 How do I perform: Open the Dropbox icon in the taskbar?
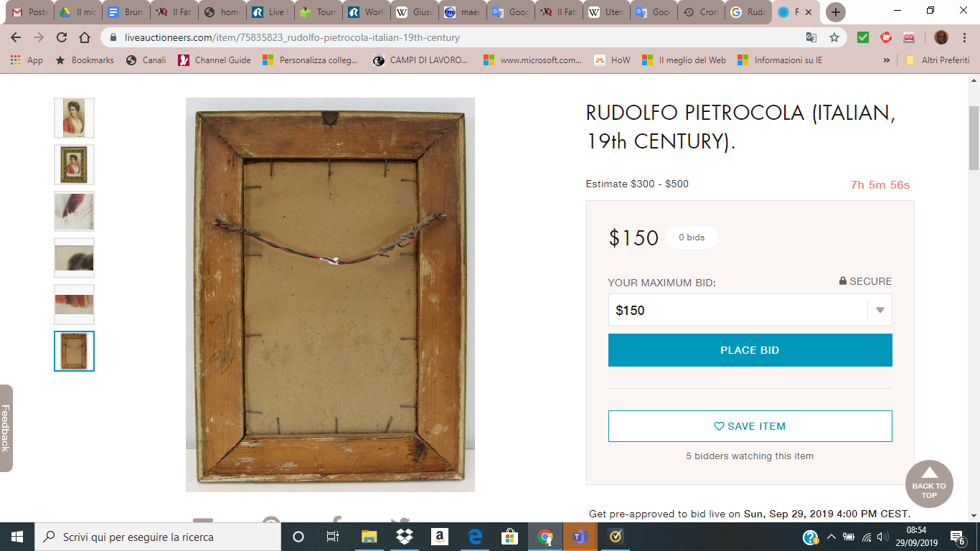click(404, 537)
